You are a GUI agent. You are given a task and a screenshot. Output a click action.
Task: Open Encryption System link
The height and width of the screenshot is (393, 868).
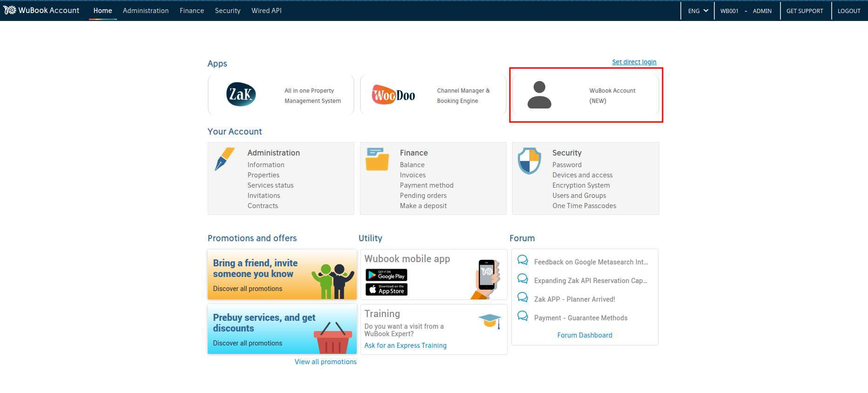pos(581,185)
